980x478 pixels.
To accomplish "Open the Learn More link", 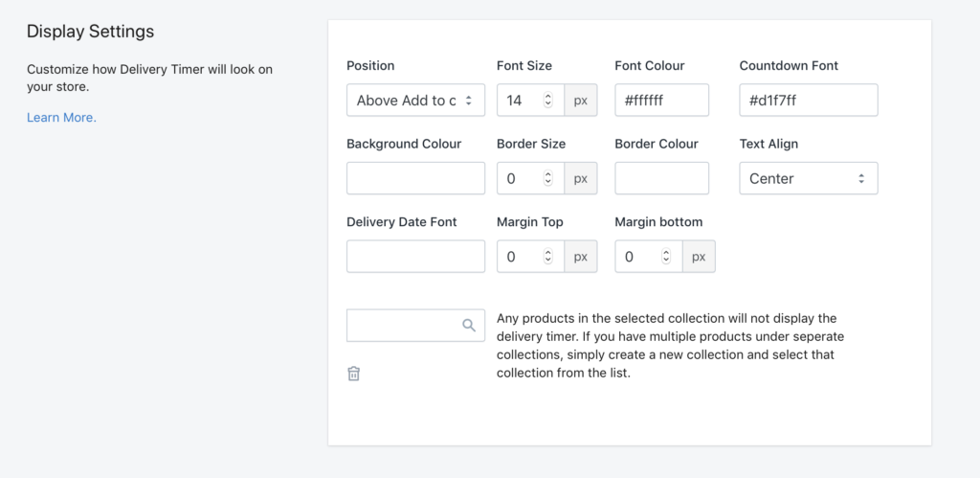I will (61, 118).
